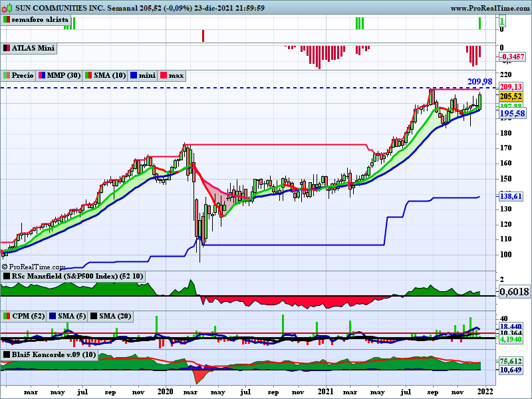Screen dimensions: 532x399
Task: Click the 209,98 resistance level label
Action: [x=479, y=81]
